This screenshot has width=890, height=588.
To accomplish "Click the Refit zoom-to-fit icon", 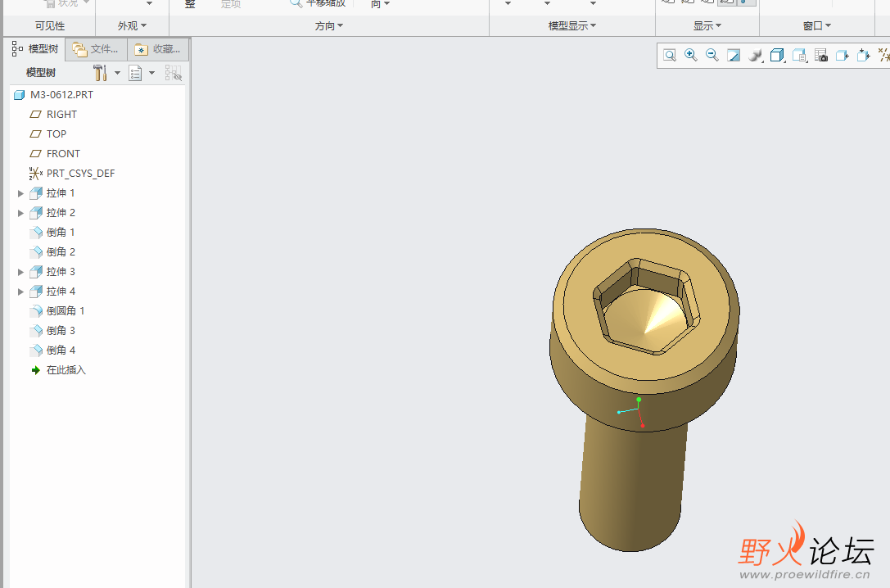I will pos(670,55).
